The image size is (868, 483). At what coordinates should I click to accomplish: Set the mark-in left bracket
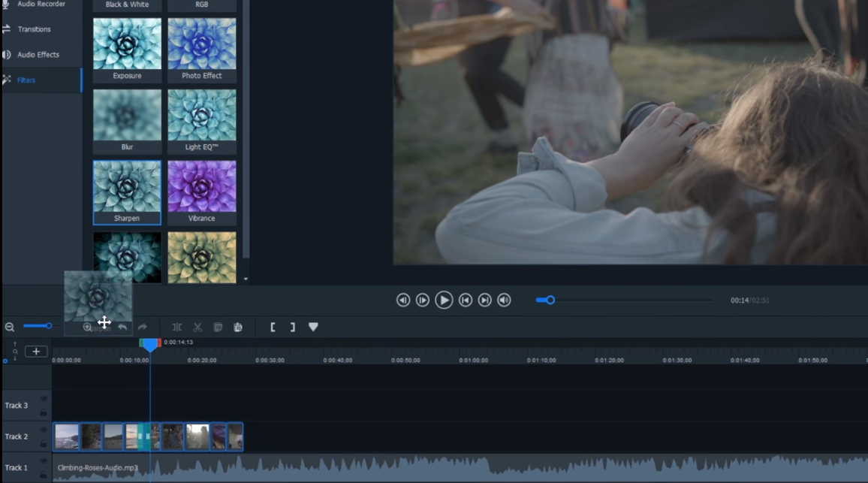click(273, 328)
